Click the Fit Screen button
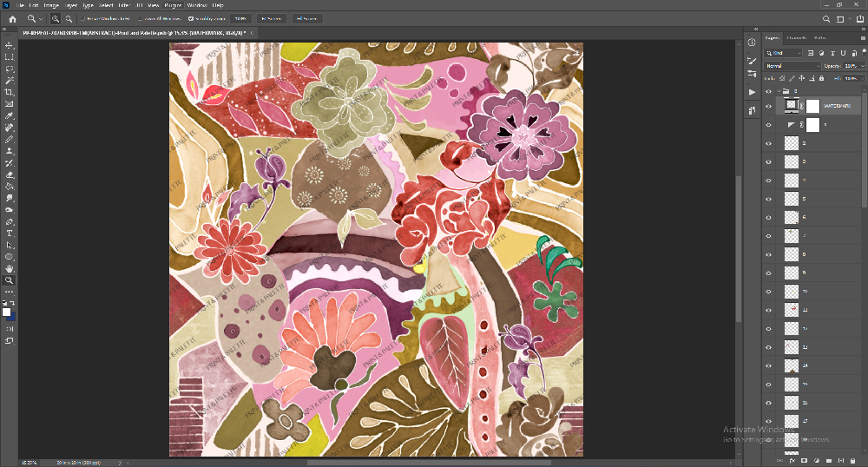The image size is (868, 467). pyautogui.click(x=271, y=19)
